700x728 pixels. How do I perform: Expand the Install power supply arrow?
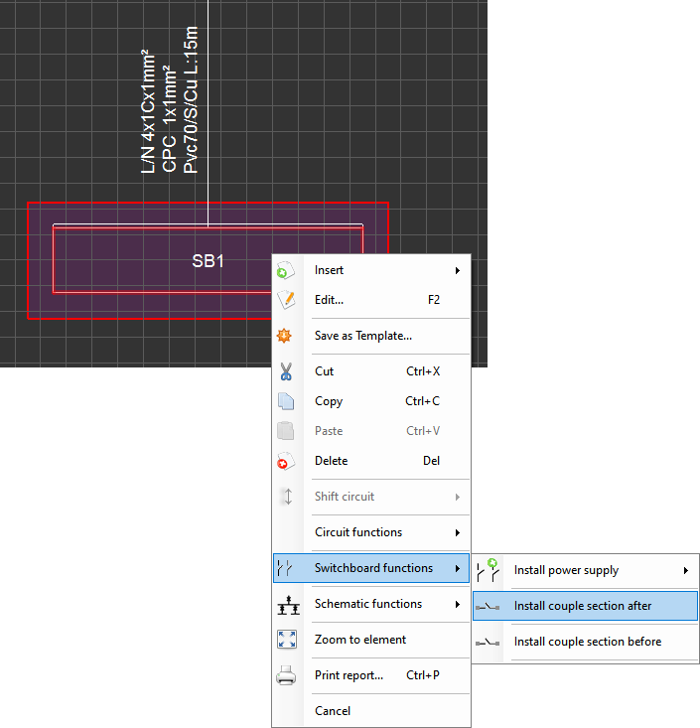point(686,571)
